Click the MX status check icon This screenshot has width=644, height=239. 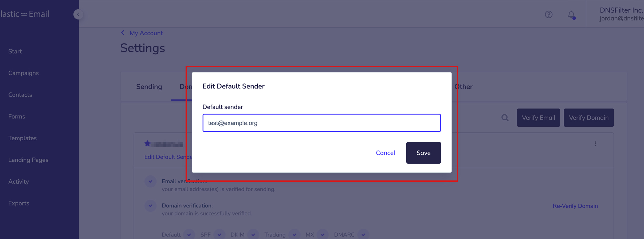pyautogui.click(x=323, y=234)
